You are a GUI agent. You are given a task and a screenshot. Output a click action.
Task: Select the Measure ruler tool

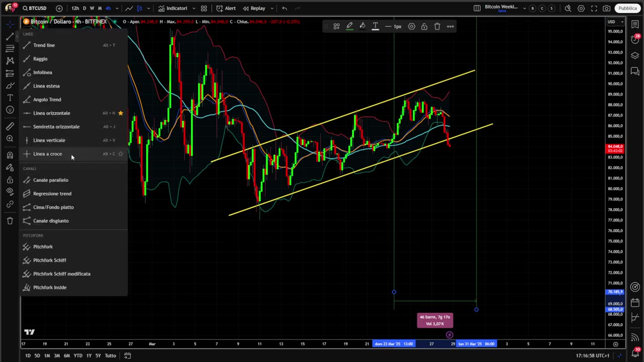pyautogui.click(x=10, y=126)
